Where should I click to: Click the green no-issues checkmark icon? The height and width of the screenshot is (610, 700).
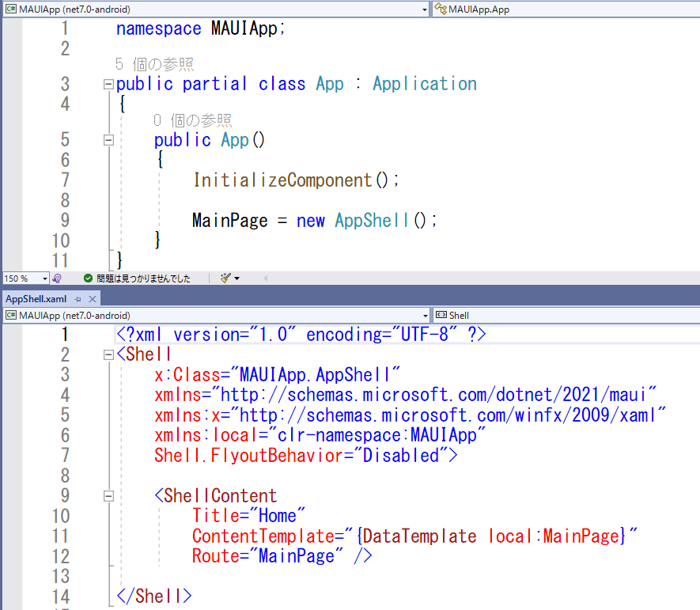point(88,278)
